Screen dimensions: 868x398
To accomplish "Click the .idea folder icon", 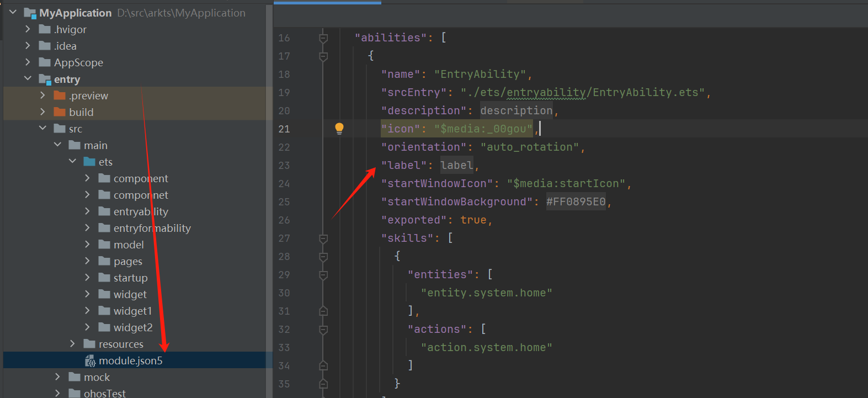I will (x=45, y=46).
